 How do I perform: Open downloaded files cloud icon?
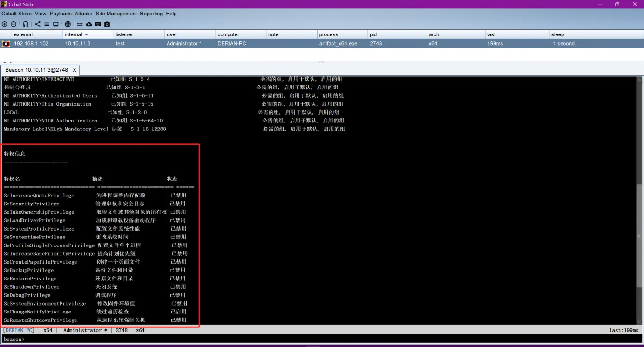pyautogui.click(x=89, y=24)
